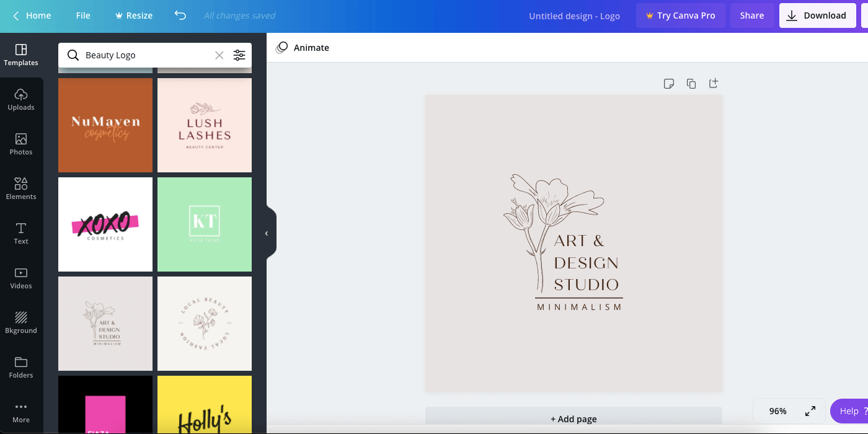Open the Resize menu
Screen dimensions: 868x434
point(133,15)
